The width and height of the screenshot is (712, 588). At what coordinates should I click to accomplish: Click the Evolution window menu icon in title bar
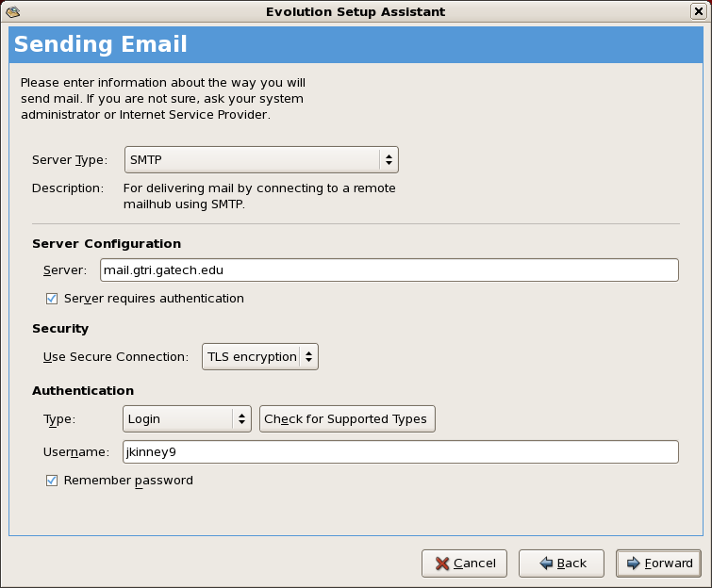(x=12, y=11)
